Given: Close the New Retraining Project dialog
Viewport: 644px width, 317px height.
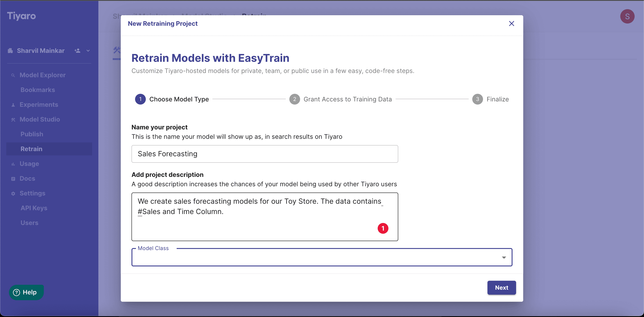Looking at the screenshot, I should [511, 24].
